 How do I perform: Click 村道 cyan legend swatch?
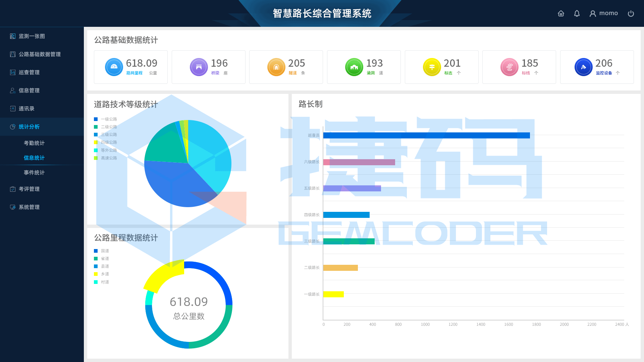tap(96, 282)
